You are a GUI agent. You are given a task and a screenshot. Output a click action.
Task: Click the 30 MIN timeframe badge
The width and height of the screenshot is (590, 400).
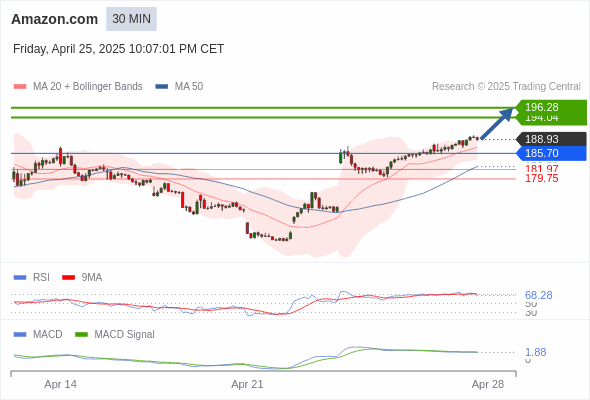point(131,19)
